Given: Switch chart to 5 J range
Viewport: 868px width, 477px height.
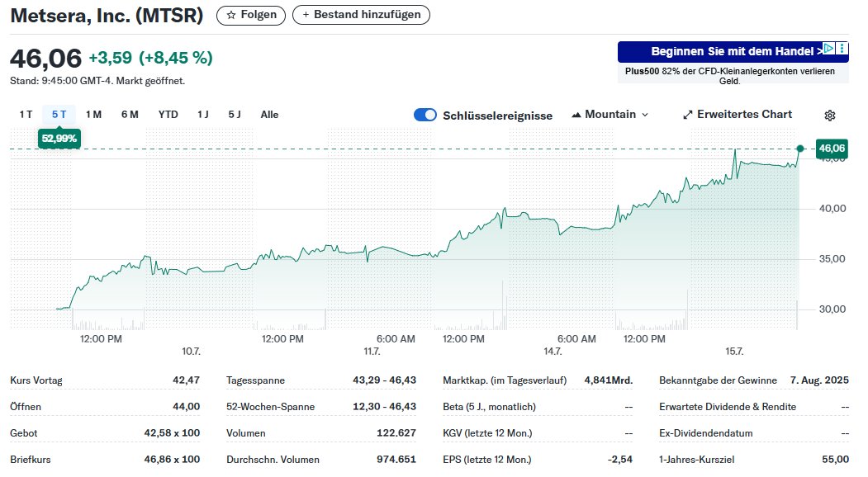Looking at the screenshot, I should (235, 115).
